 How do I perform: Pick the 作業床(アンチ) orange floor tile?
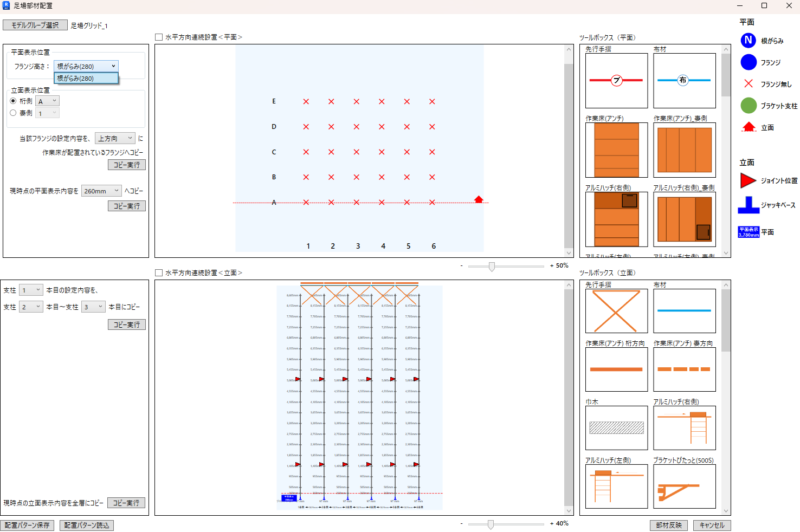pyautogui.click(x=616, y=150)
